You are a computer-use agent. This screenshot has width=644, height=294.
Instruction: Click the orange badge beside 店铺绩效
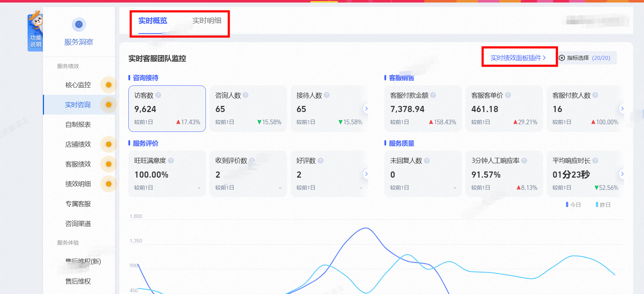109,144
